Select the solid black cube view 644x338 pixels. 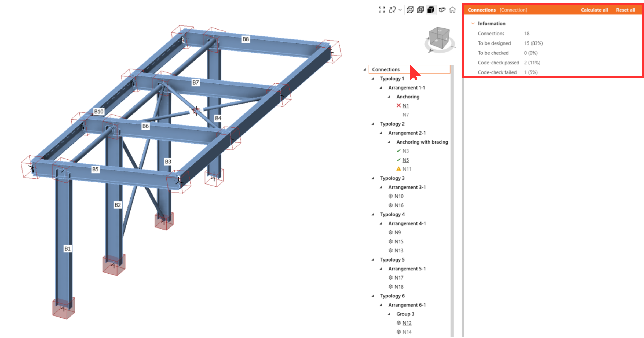click(x=431, y=10)
